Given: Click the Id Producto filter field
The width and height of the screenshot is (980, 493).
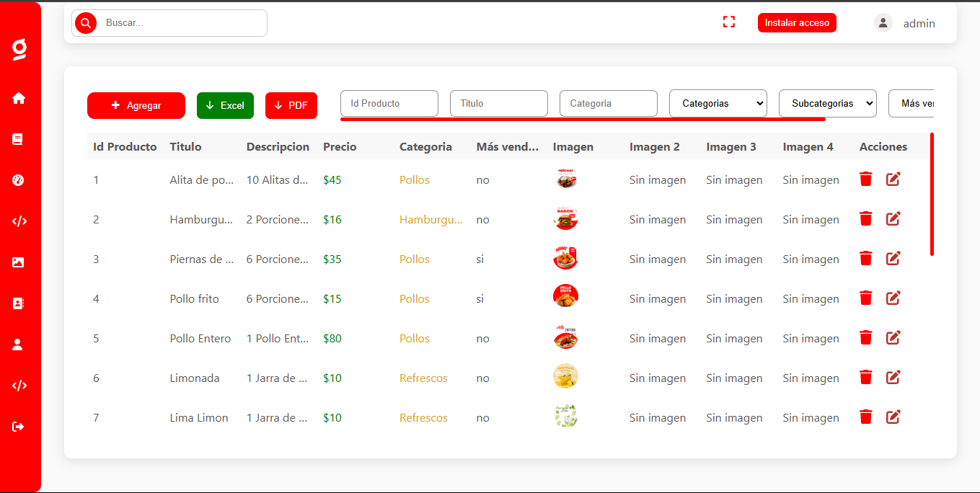Looking at the screenshot, I should coord(389,103).
